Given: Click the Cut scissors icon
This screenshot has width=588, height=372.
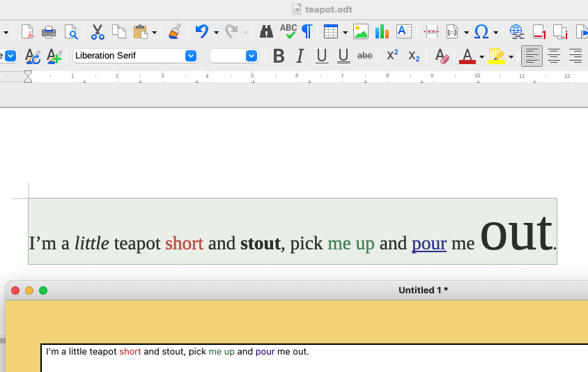Looking at the screenshot, I should 98,31.
